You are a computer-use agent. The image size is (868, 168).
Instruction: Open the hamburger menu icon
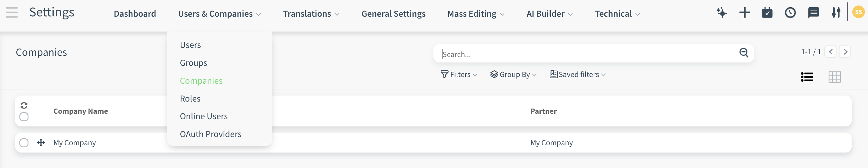pos(12,13)
